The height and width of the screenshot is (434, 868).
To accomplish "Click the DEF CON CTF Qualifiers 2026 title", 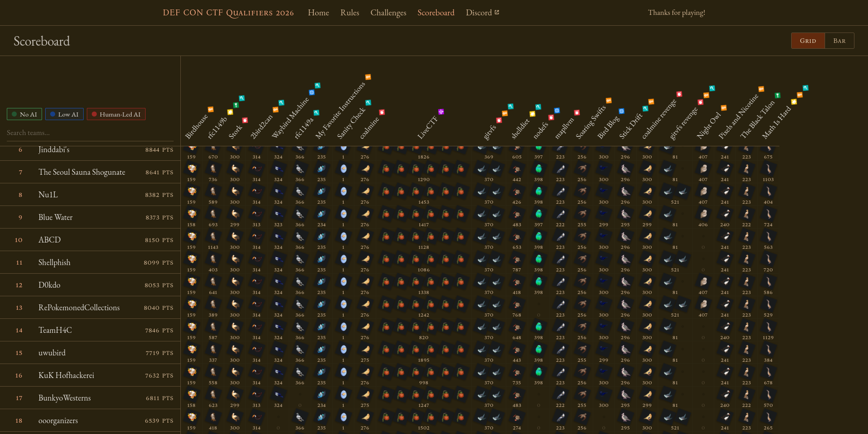I will (x=228, y=13).
